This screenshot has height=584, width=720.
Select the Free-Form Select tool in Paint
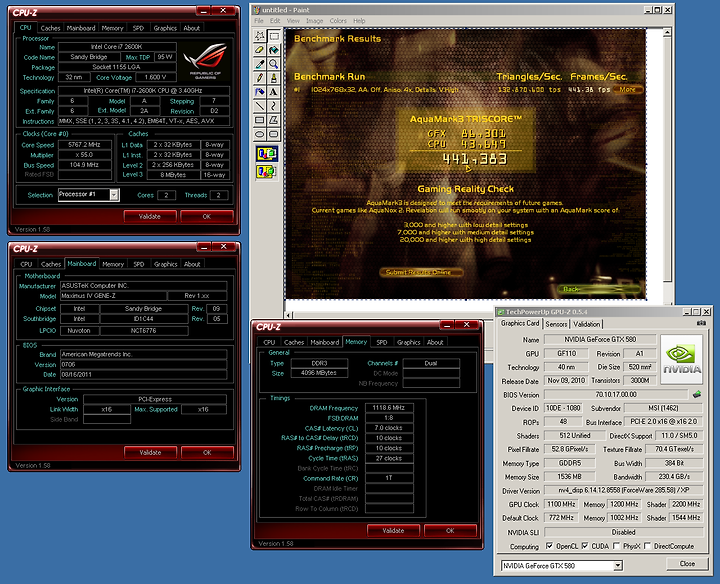coord(260,35)
